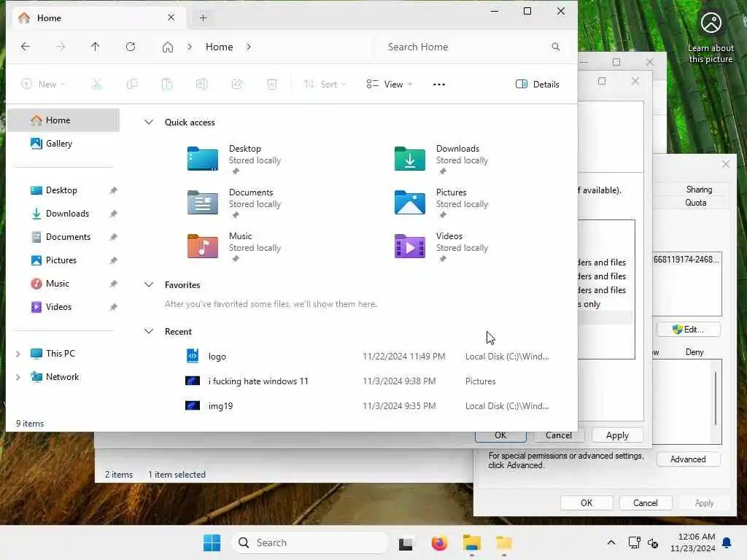Screen dimensions: 747x560
Task: Expand Network in navigation pane
Action: pos(18,377)
